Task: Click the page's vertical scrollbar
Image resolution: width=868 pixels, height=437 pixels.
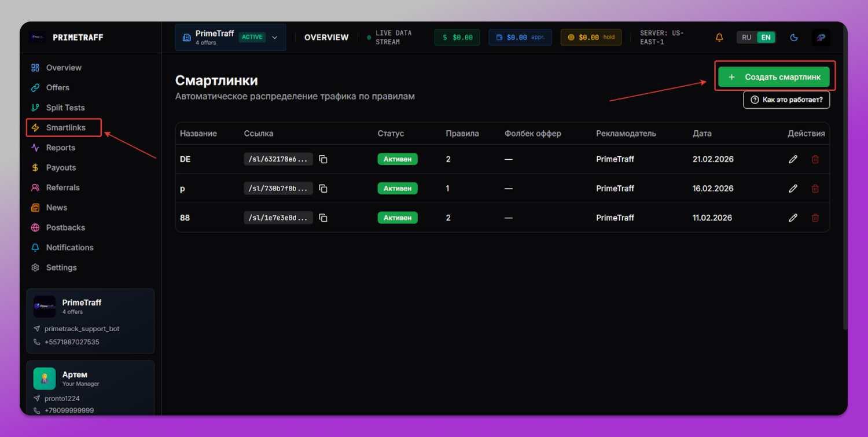Action: 845,191
